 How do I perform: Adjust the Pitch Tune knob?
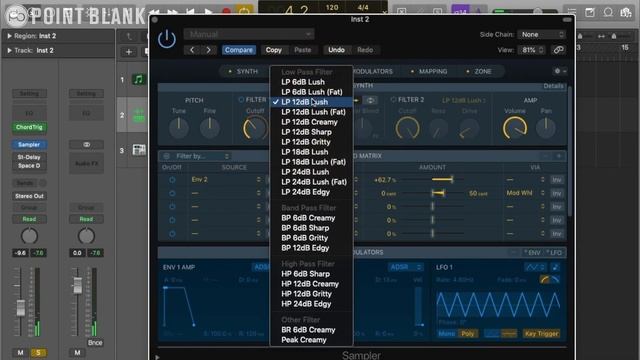(x=179, y=128)
